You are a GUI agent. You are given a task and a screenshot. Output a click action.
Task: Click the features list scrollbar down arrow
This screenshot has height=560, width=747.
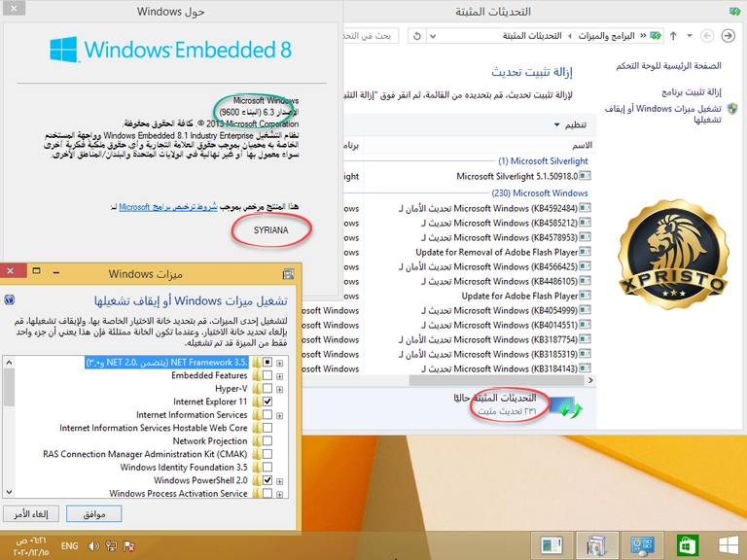click(9, 492)
